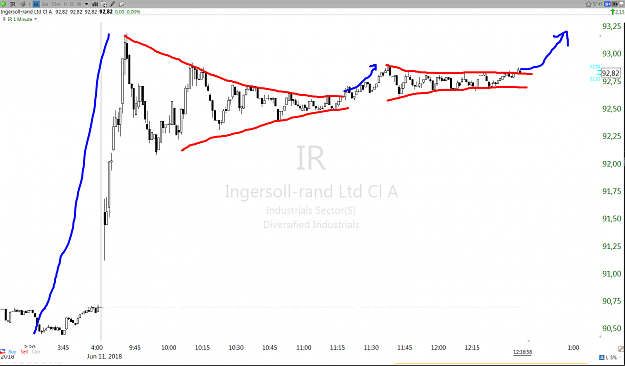Click the Jun 11, 2018 date label
The height and width of the screenshot is (366, 625).
point(104,356)
